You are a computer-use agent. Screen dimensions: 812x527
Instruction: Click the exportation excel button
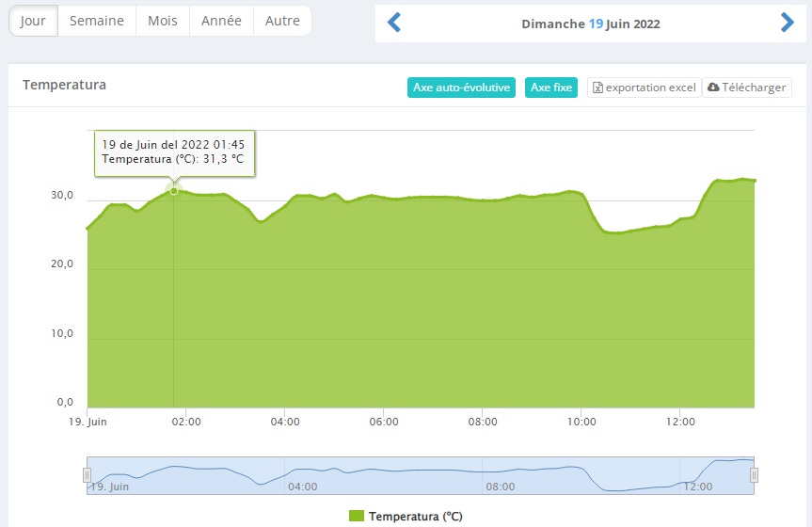coord(645,88)
